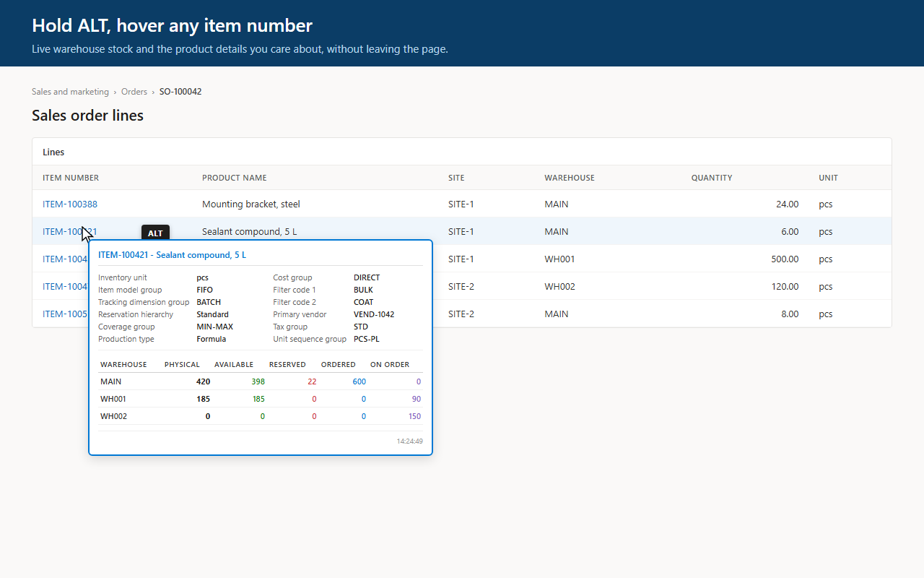Select quantity 8.00 cell
The width and height of the screenshot is (924, 578).
coord(790,314)
